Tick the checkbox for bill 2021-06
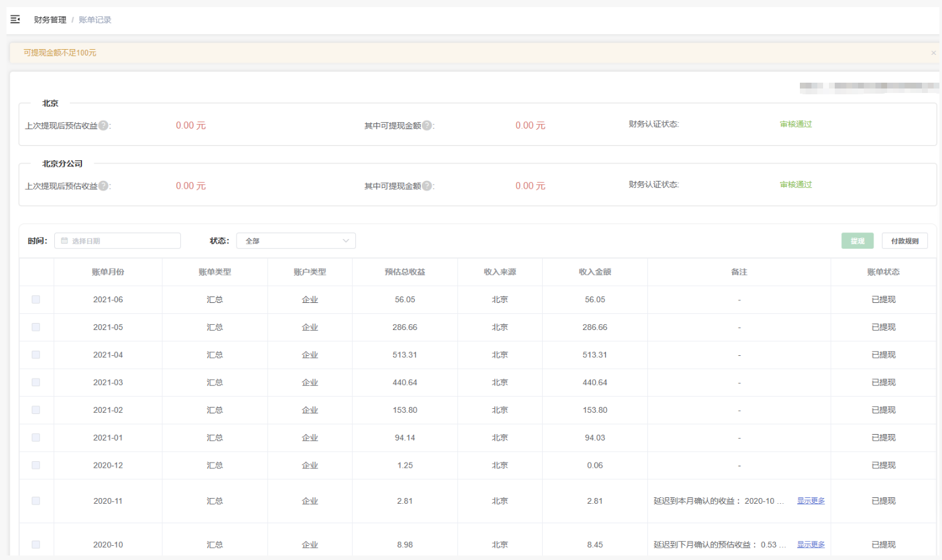The image size is (942, 560). pos(36,300)
